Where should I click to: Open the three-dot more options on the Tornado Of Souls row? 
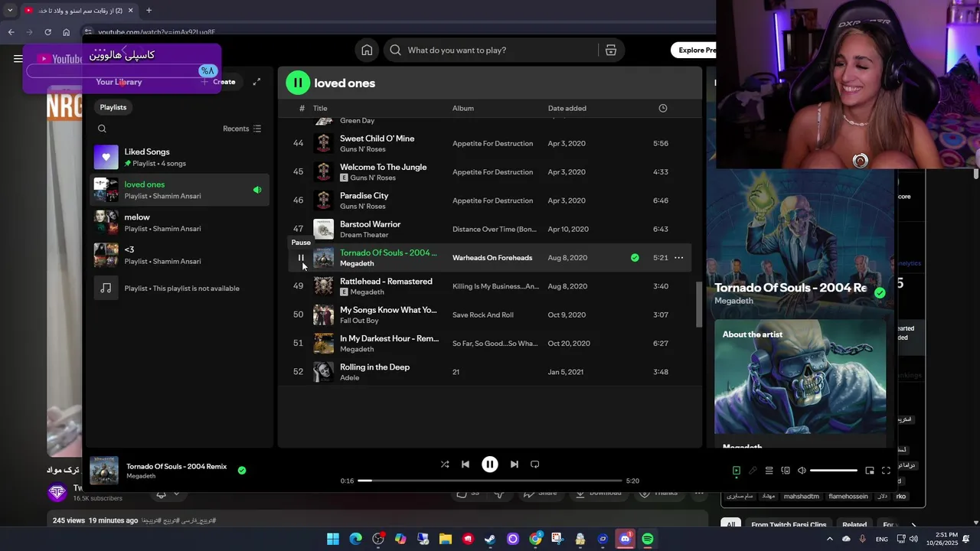(x=678, y=258)
